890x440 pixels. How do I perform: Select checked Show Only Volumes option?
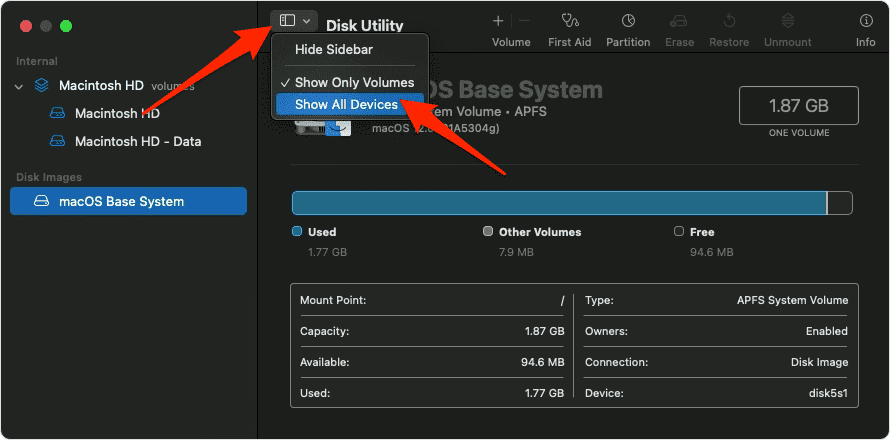click(353, 82)
